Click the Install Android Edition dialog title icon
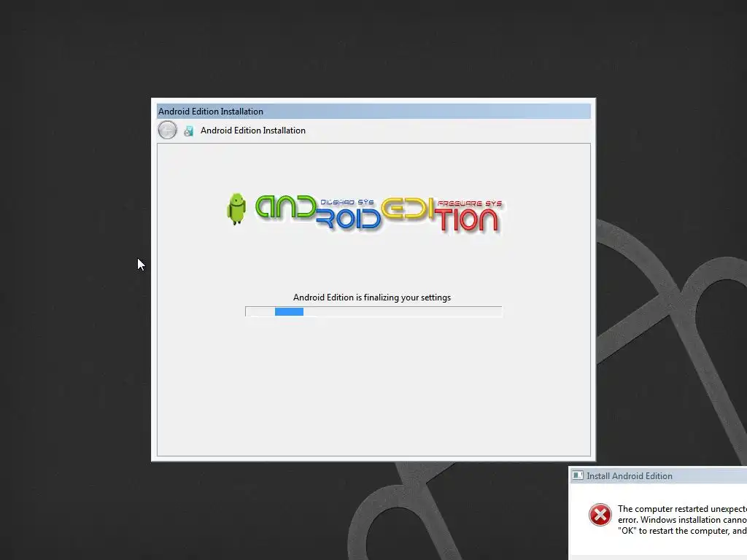 pyautogui.click(x=578, y=475)
